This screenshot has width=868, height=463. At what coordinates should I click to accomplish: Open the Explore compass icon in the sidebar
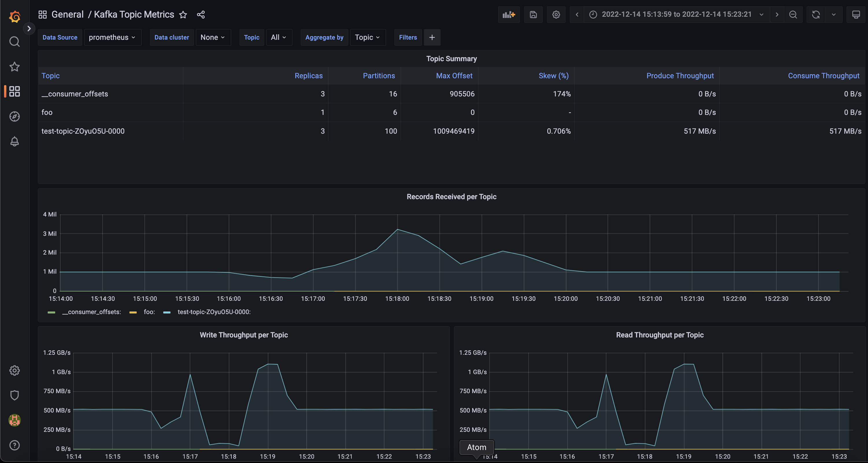point(14,117)
